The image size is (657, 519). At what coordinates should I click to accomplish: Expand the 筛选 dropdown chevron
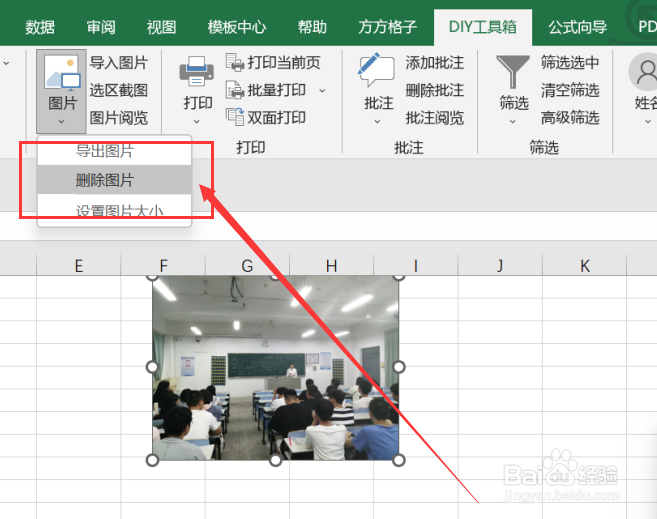point(513,121)
